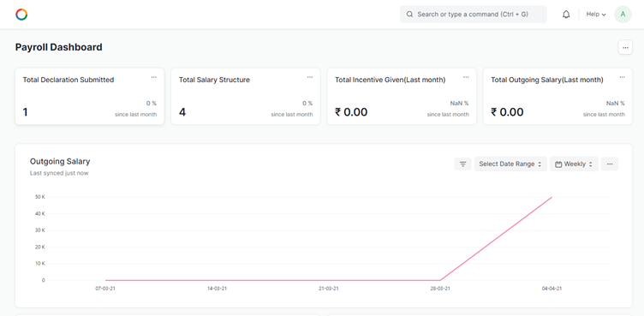This screenshot has height=316, width=644.
Task: Click the colorful circle app logo
Action: (21, 15)
